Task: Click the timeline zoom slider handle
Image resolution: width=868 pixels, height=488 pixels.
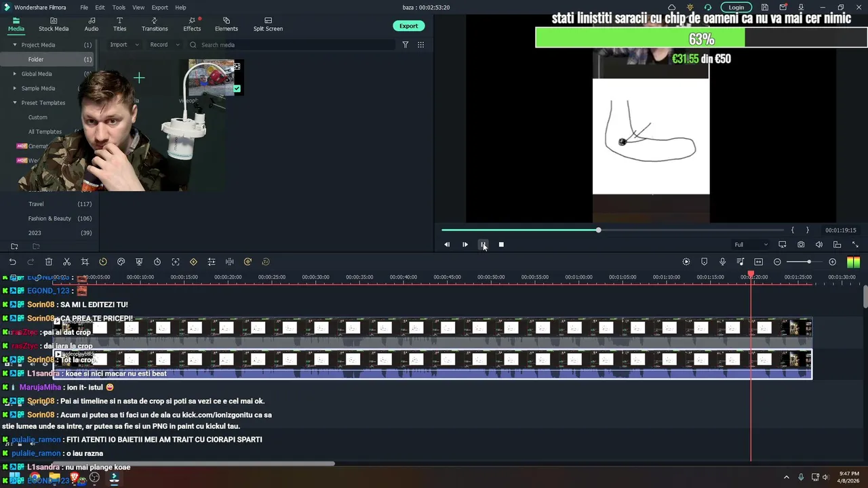Action: [809, 262]
